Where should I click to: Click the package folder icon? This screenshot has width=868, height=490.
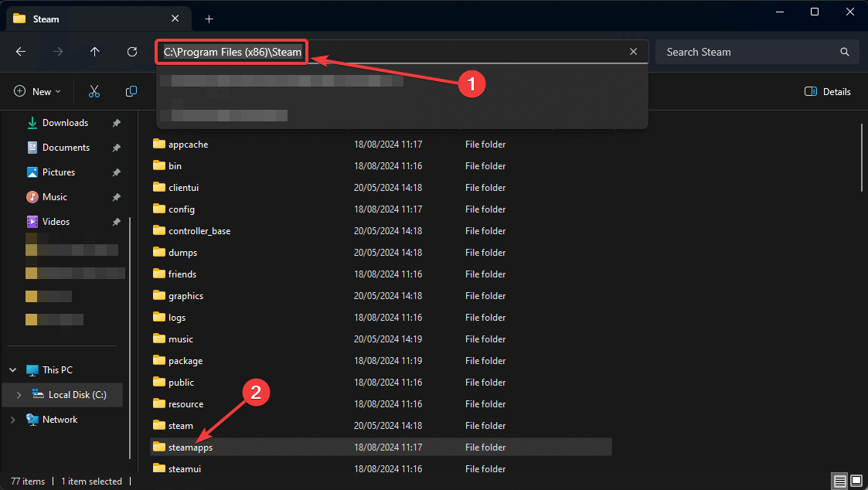pyautogui.click(x=159, y=360)
